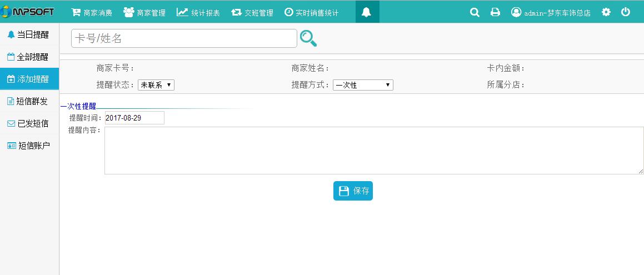Open the 提醒方式 dropdown
Viewport: 644px width, 275px height.
point(363,85)
